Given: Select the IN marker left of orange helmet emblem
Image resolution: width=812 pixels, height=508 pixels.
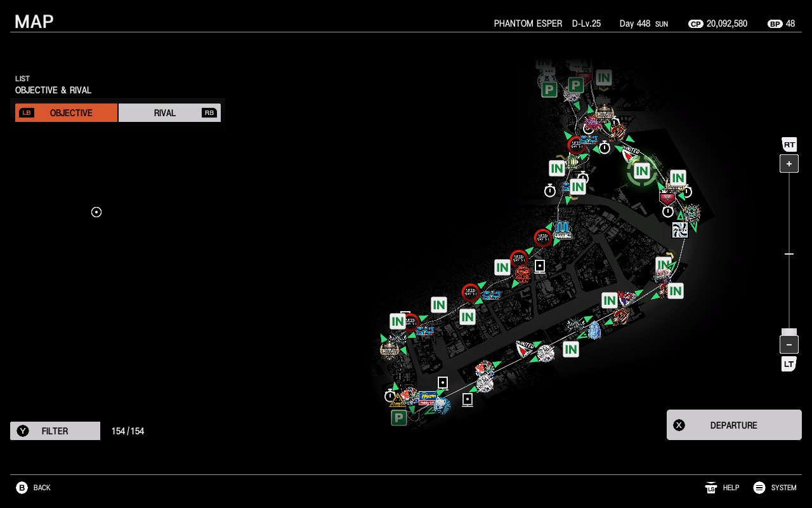Looking at the screenshot, I should pos(502,267).
